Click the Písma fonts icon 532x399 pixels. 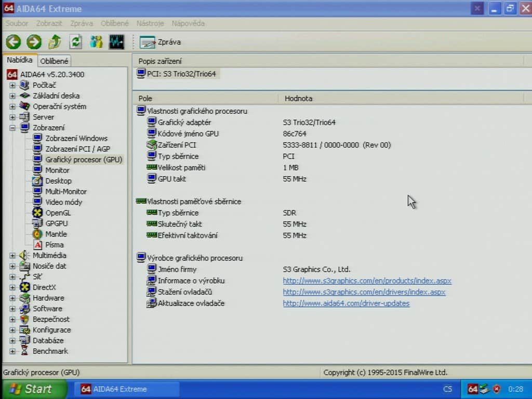click(38, 245)
